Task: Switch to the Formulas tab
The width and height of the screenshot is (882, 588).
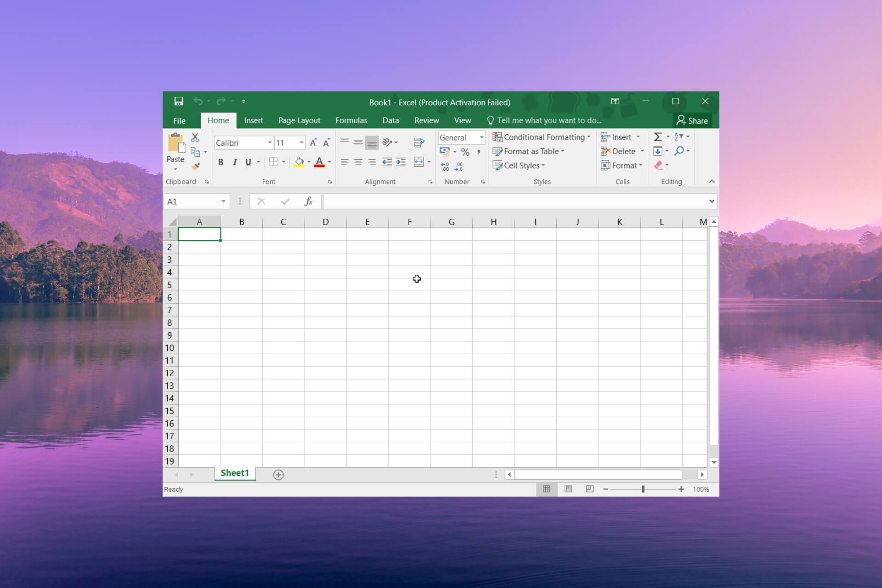Action: 351,120
